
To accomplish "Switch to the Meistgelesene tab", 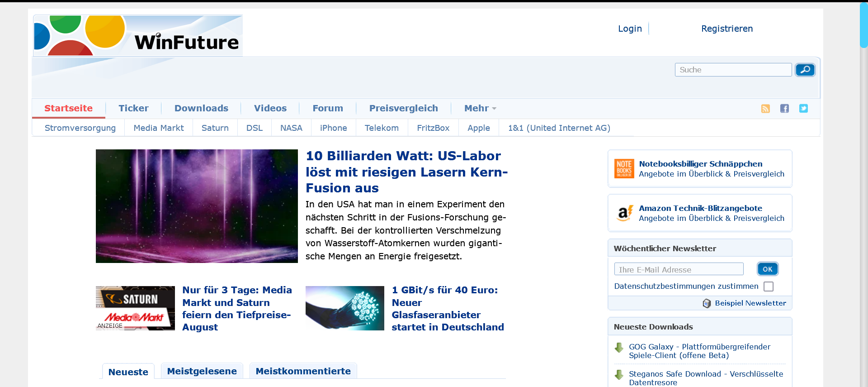I will (202, 371).
